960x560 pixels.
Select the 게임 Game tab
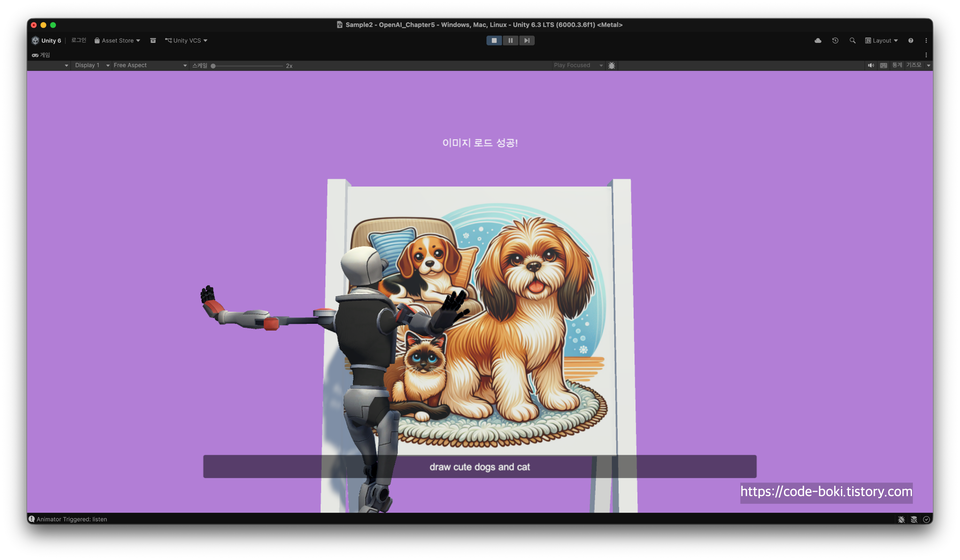pyautogui.click(x=41, y=55)
